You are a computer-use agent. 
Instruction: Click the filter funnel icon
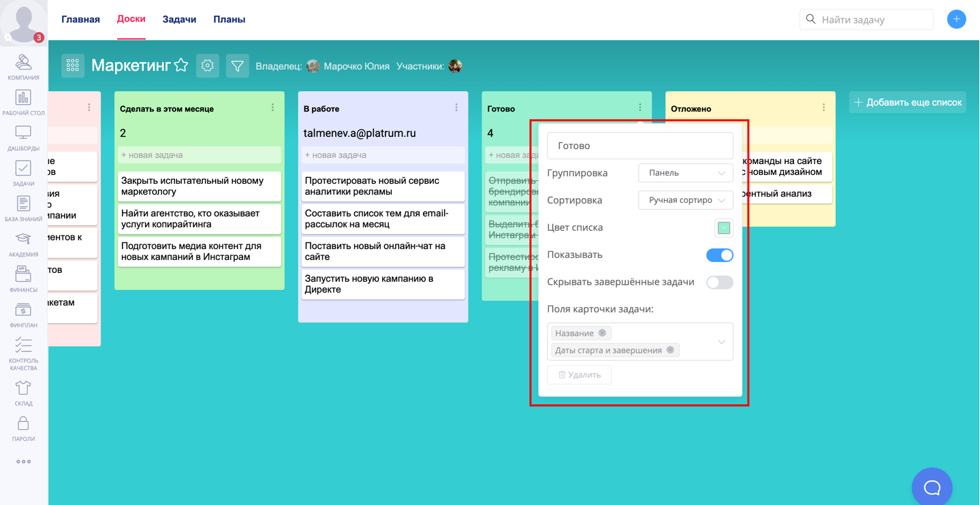pos(237,66)
